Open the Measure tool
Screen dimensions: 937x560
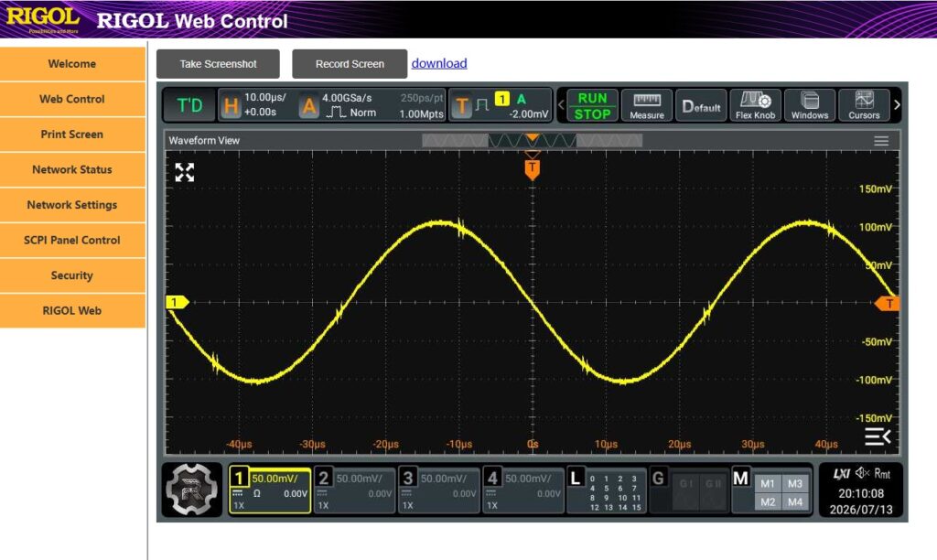[647, 106]
